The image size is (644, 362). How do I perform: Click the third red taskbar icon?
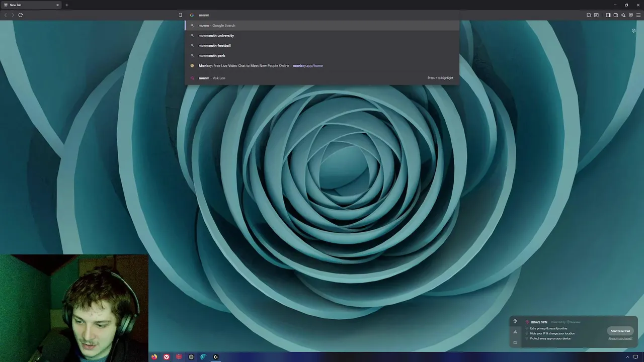pos(179,357)
